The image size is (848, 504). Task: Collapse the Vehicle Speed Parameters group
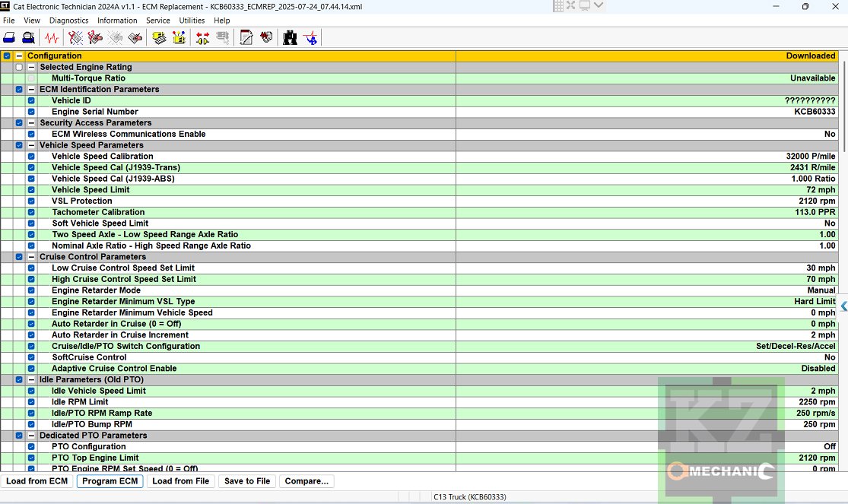point(31,145)
